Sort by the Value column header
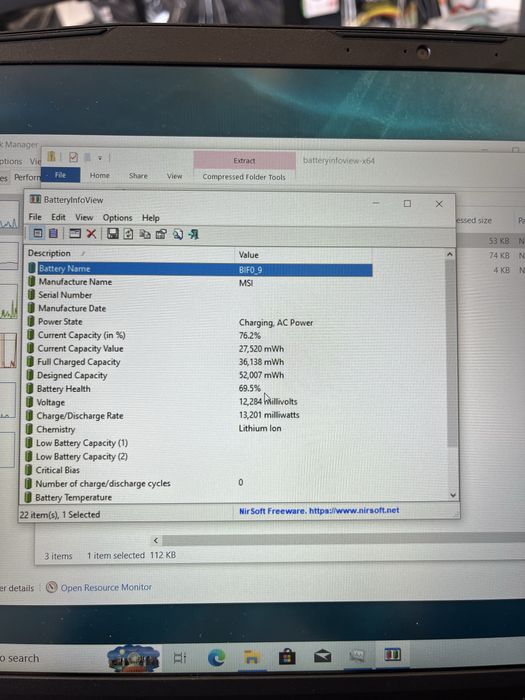Viewport: 525px width, 700px height. [x=303, y=254]
